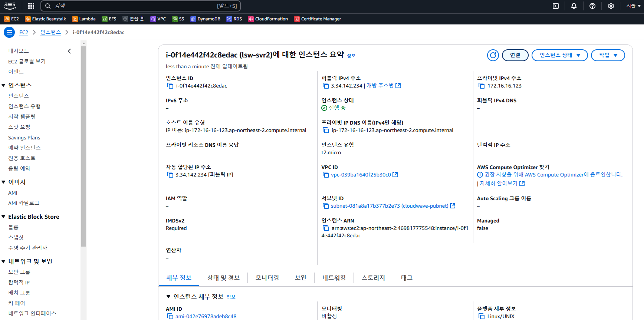
Task: Open 볼륨 in sidebar
Action: (x=13, y=227)
